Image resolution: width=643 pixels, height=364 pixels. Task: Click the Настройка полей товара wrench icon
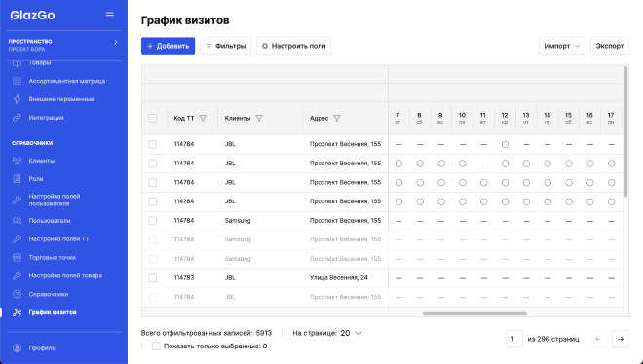pos(17,275)
